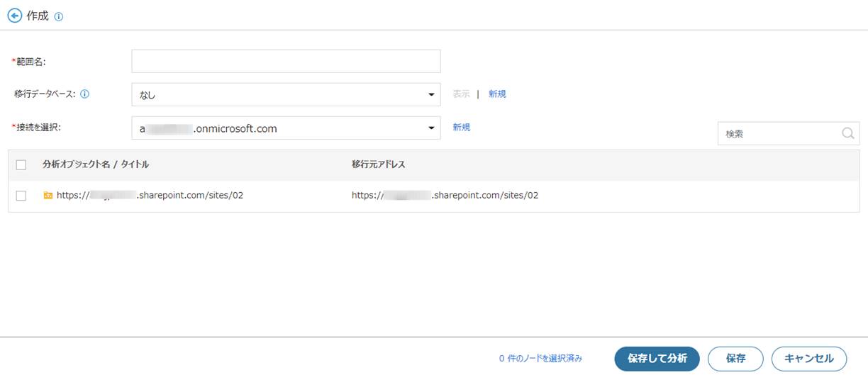The width and height of the screenshot is (868, 375).
Task: Click the back arrow icon beside 作成
Action: [14, 16]
